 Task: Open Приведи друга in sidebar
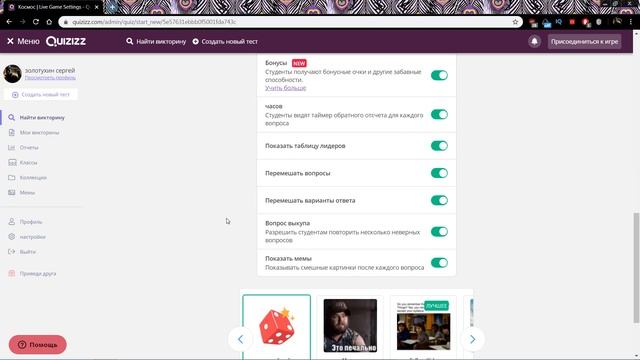38,273
